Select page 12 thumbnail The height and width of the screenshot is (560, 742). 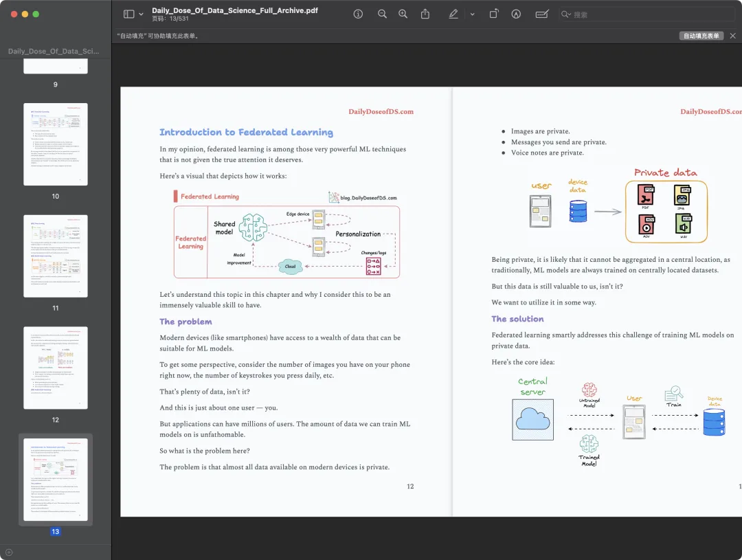[56, 368]
